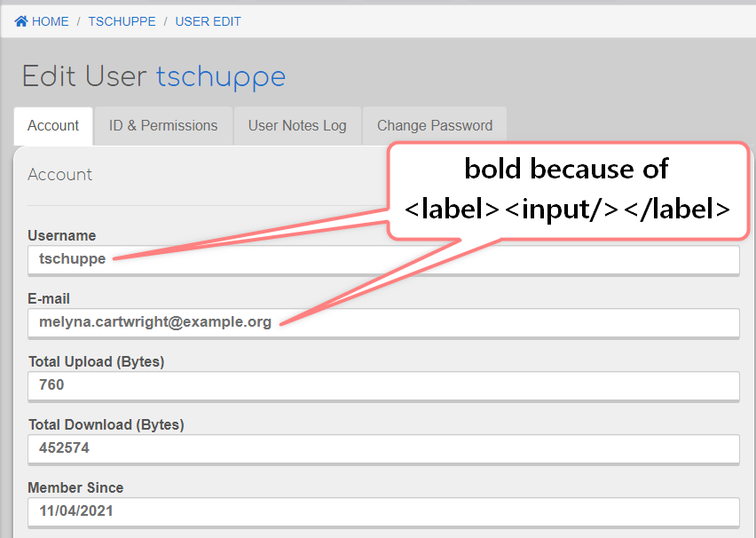The height and width of the screenshot is (538, 756).
Task: Open the USER EDIT breadcrumb link
Action: coord(208,21)
